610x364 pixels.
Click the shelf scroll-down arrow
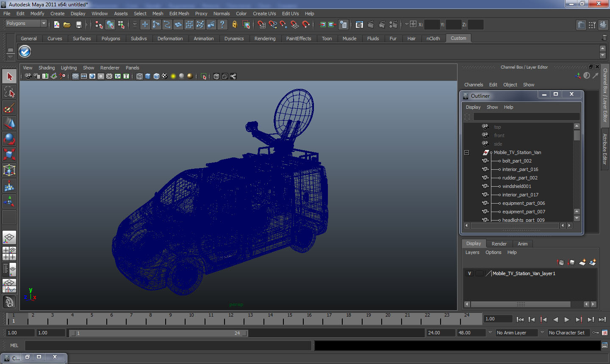pyautogui.click(x=603, y=55)
